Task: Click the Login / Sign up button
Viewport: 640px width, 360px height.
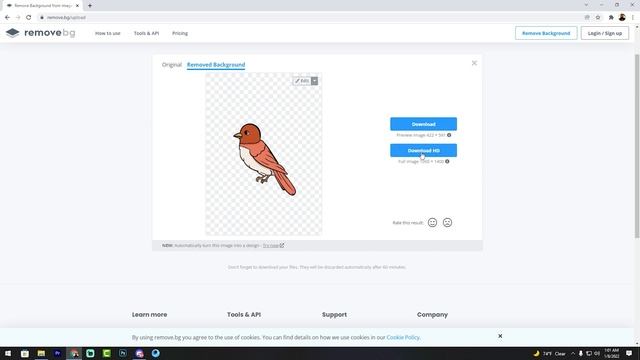Action: click(604, 33)
